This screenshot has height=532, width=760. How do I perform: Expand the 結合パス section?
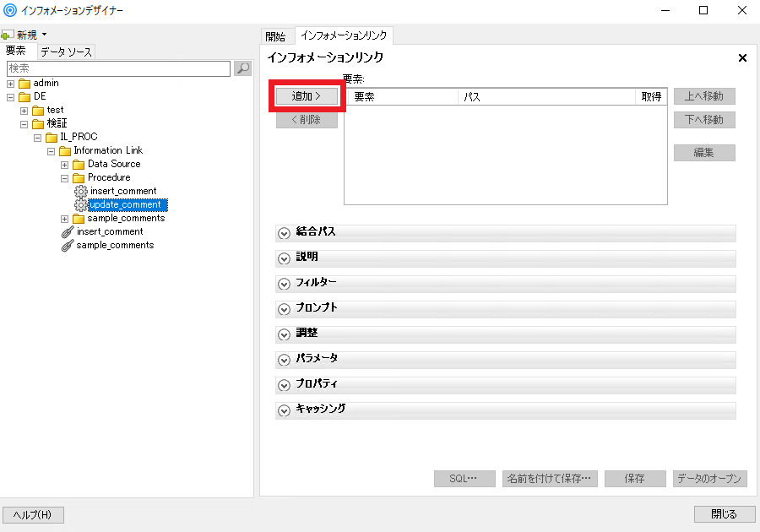click(x=284, y=233)
